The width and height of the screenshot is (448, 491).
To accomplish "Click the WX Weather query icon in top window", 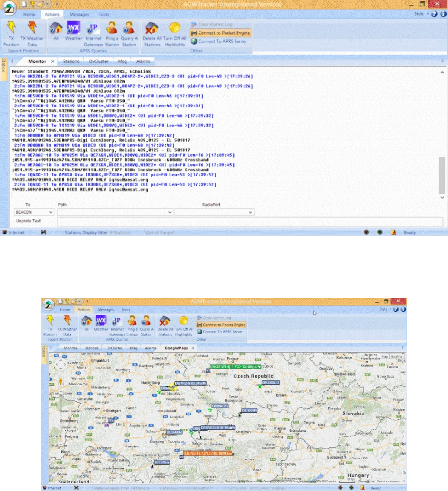I will click(x=74, y=28).
